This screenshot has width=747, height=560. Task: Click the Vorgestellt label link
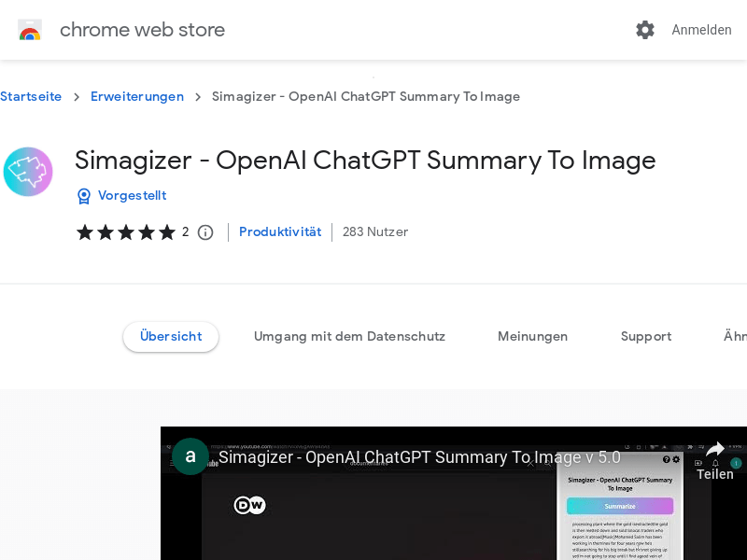[x=133, y=196]
